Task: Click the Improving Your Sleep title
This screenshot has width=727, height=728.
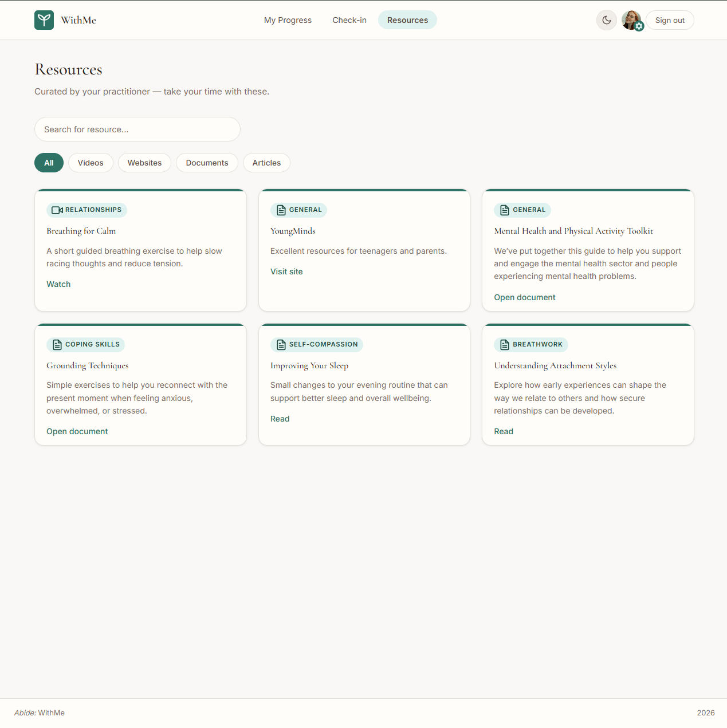Action: point(309,365)
